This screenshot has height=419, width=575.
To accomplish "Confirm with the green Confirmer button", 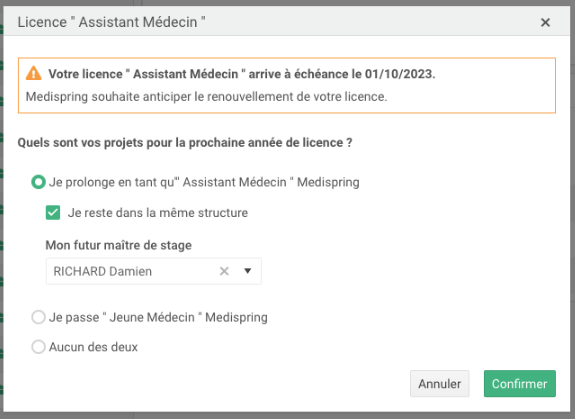I will [x=520, y=384].
